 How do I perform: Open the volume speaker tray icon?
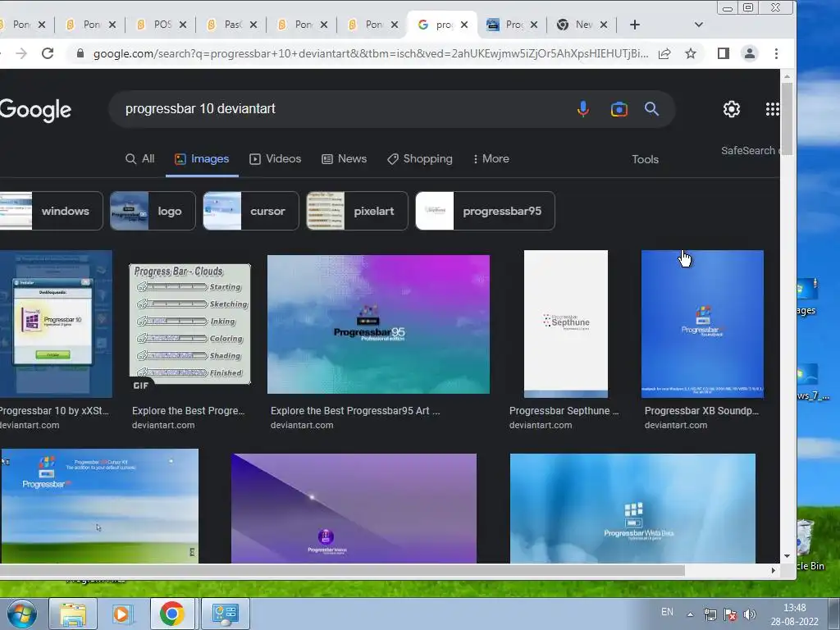[x=750, y=614]
